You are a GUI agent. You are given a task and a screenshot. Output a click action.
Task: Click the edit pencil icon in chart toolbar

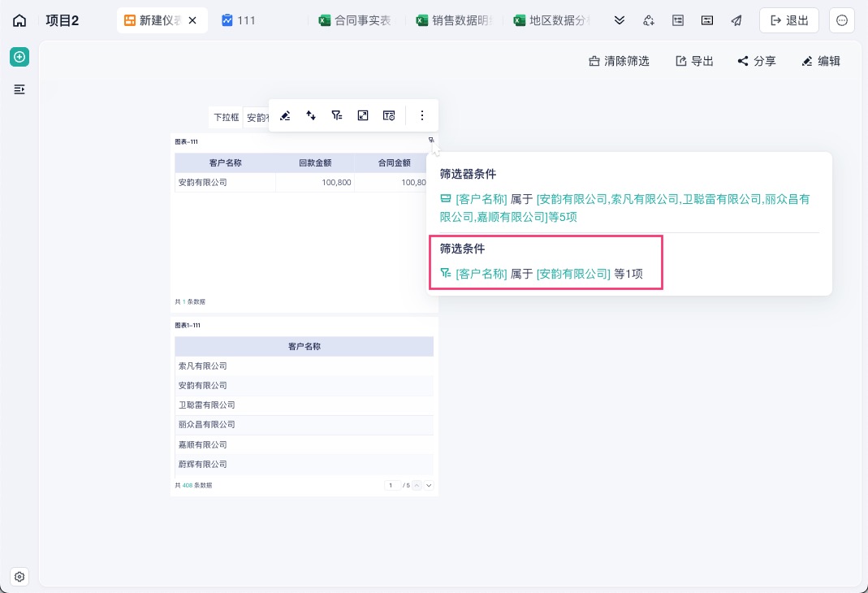click(x=285, y=115)
